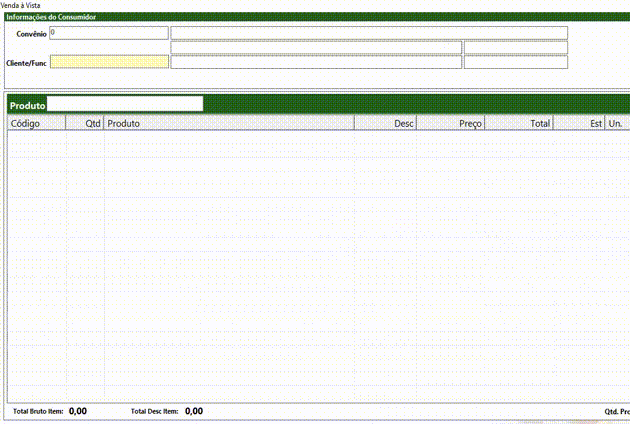Image resolution: width=630 pixels, height=424 pixels.
Task: Click the Produto column header in grid
Action: [230, 123]
